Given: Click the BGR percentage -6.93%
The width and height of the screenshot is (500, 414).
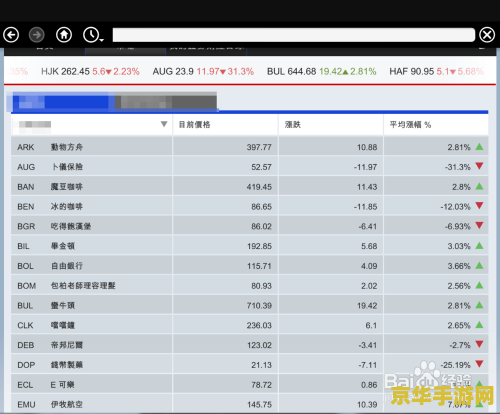Looking at the screenshot, I should [458, 226].
